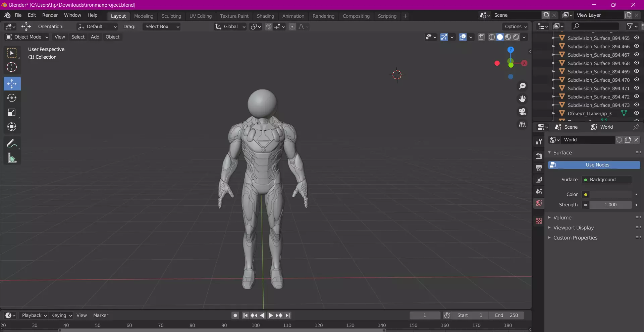Switch perspective/orthographic grid icon
The width and height of the screenshot is (644, 332).
tap(522, 124)
